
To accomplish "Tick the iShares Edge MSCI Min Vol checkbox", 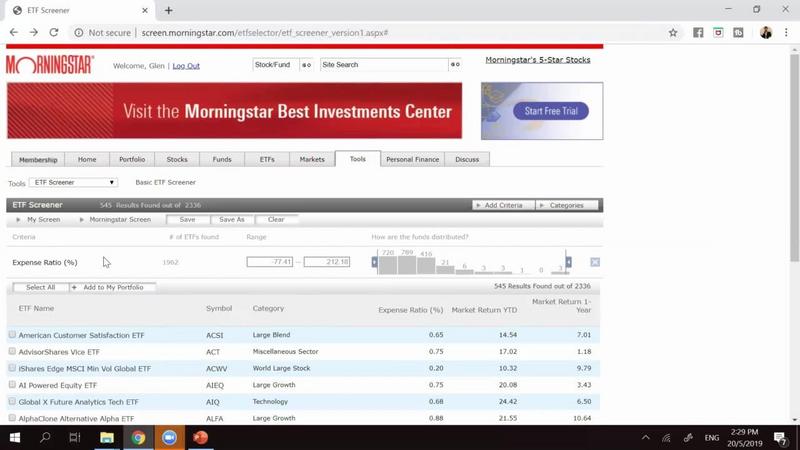I will pos(12,368).
